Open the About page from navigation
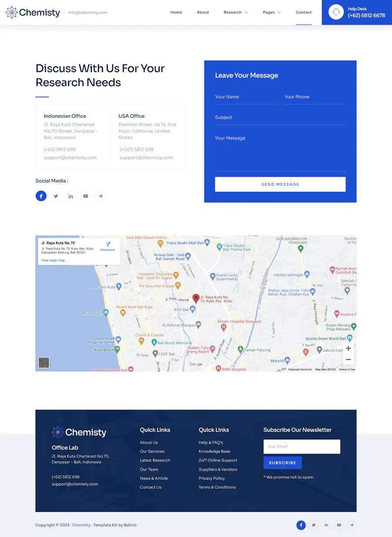This screenshot has height=537, width=392. 203,12
